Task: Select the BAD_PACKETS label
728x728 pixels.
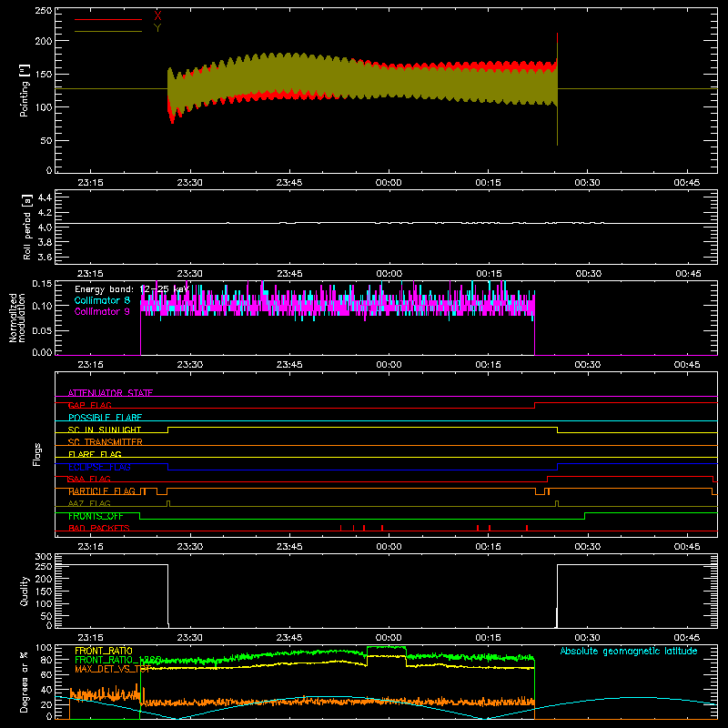Action: tap(99, 528)
